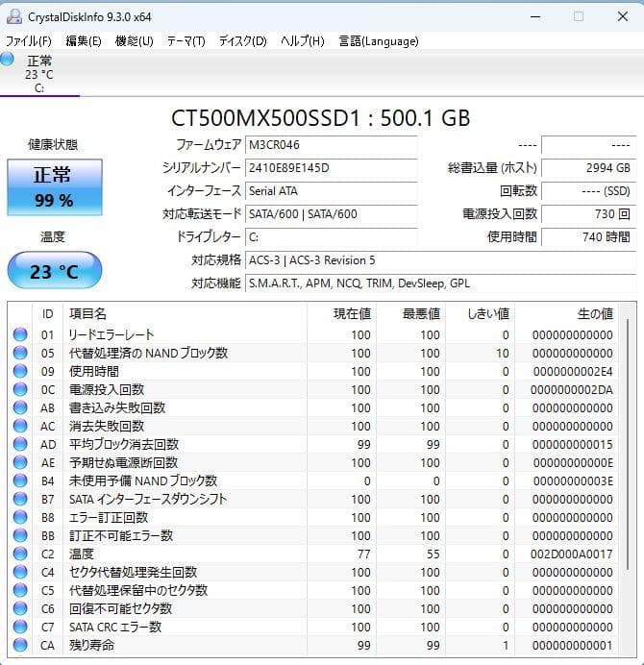Open the ファイル(F) menu
Screen dimensions: 644x665
click(29, 41)
